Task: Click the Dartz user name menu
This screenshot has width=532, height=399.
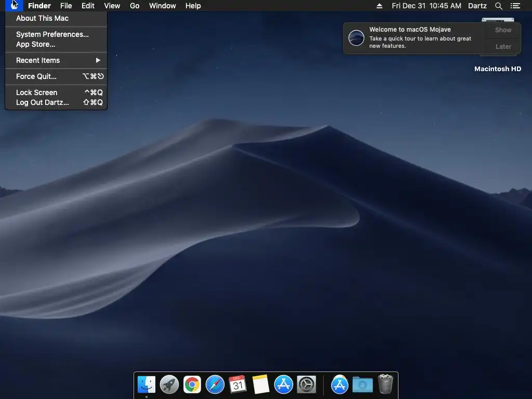Action: coord(477,6)
